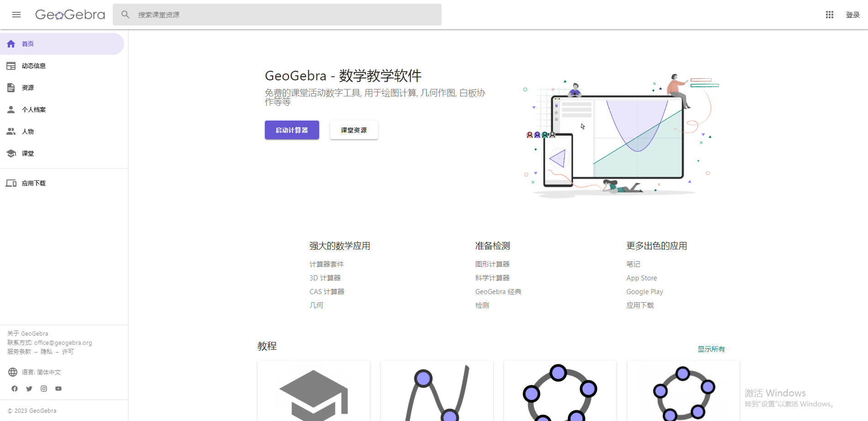The image size is (868, 421).
Task: Click the magnifier search icon
Action: coord(125,15)
